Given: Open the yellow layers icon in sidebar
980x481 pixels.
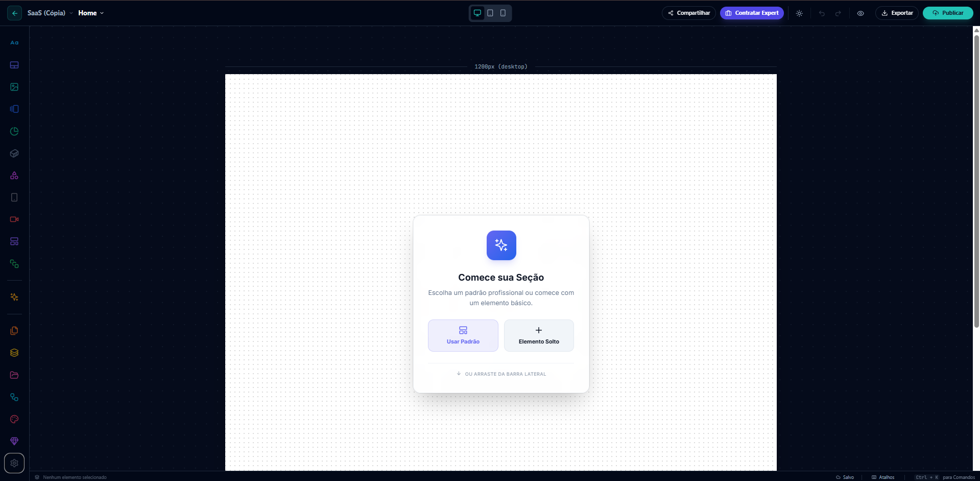Looking at the screenshot, I should (14, 353).
